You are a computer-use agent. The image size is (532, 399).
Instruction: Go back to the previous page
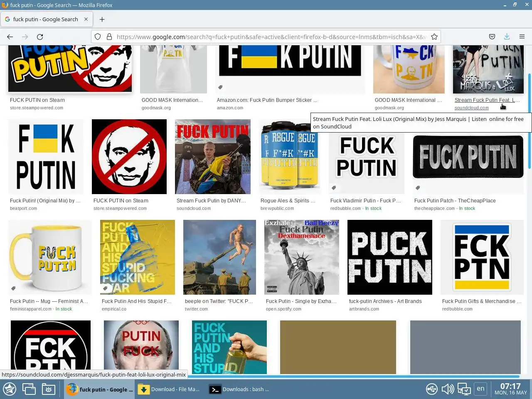tap(10, 37)
